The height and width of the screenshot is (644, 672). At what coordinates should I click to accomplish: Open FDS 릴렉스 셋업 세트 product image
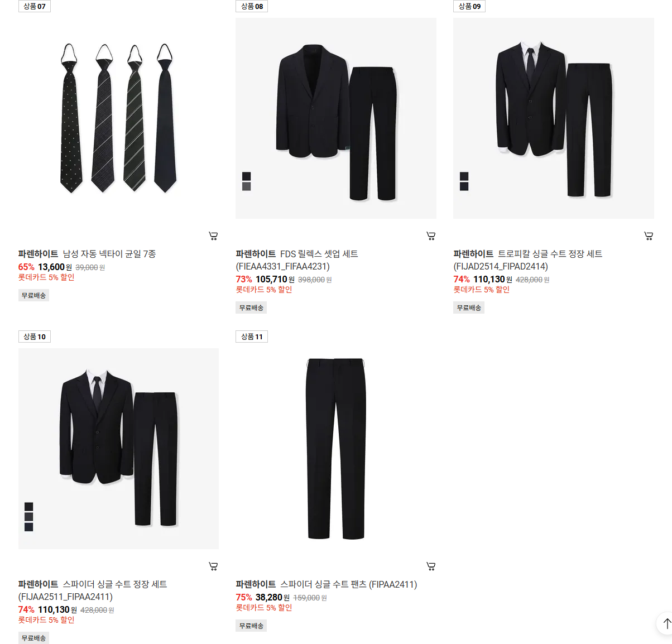(336, 118)
